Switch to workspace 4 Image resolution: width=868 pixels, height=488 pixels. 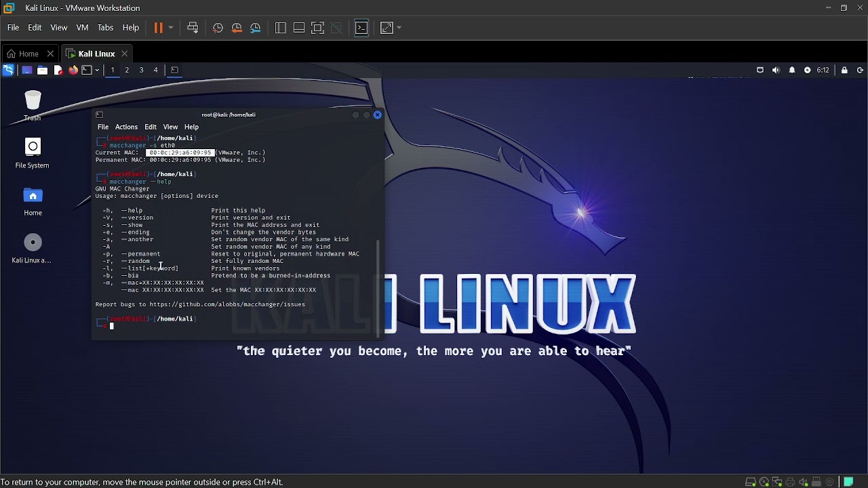(155, 70)
